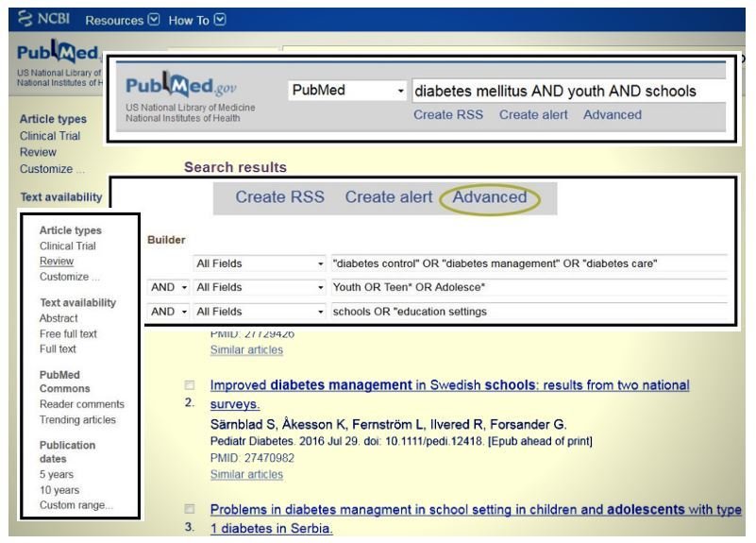Click the Advanced link below the search box

coord(613,115)
